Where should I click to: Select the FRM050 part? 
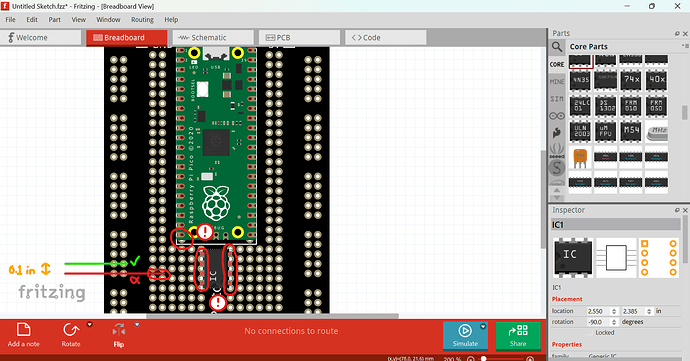pos(657,106)
